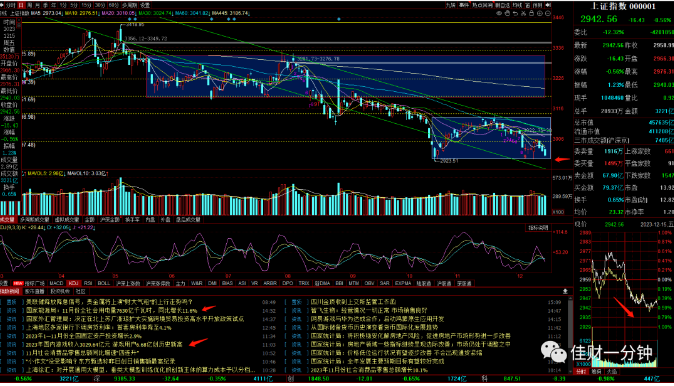Click the left arrow icon before 分时
674x386 pixels.
click(x=2, y=5)
